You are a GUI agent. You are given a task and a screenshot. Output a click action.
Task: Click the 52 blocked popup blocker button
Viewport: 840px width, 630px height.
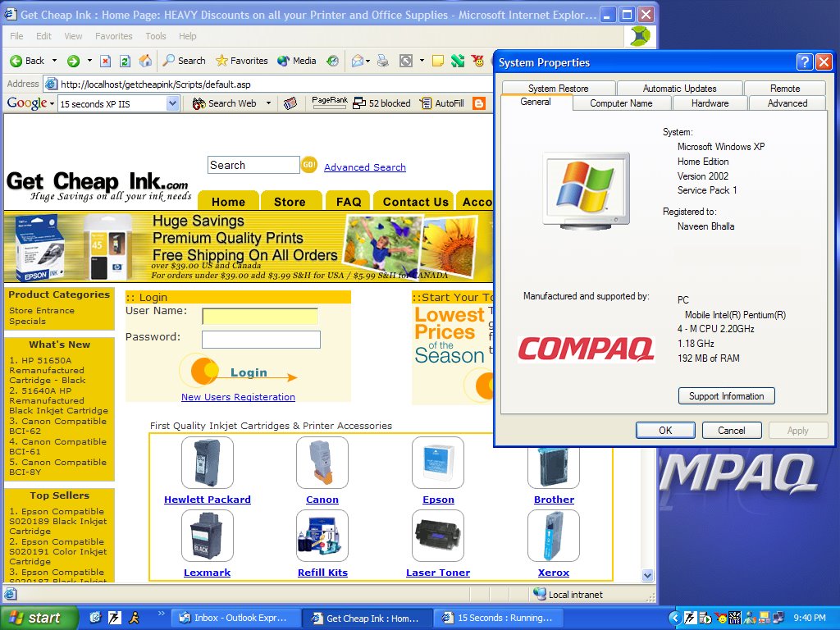[382, 103]
